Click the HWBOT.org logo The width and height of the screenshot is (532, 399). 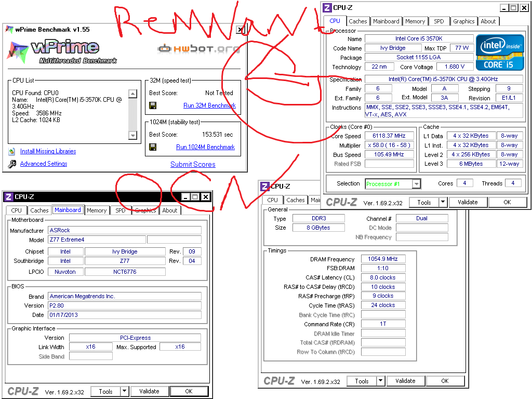[199, 48]
